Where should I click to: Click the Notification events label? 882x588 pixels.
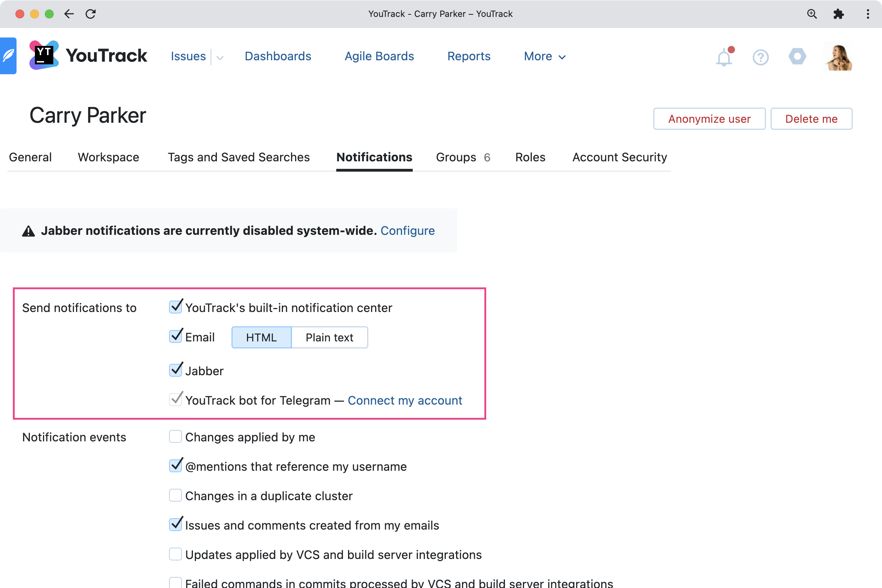click(x=74, y=437)
